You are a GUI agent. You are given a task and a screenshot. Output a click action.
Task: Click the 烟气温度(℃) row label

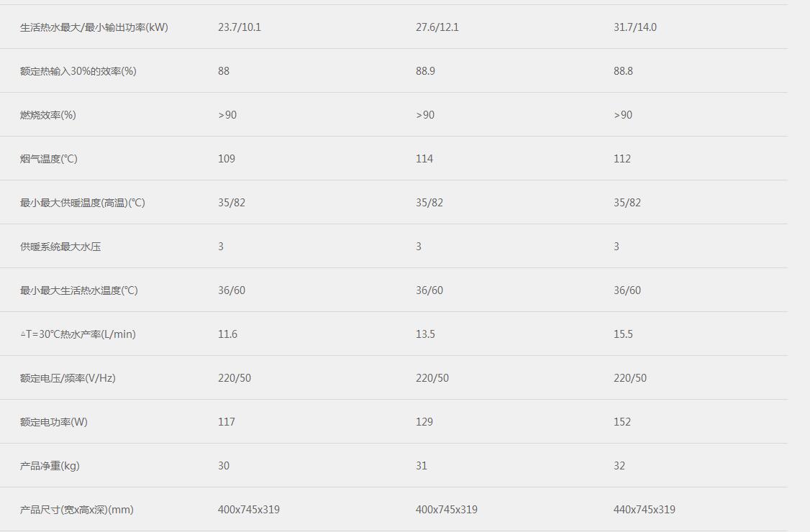(49, 159)
